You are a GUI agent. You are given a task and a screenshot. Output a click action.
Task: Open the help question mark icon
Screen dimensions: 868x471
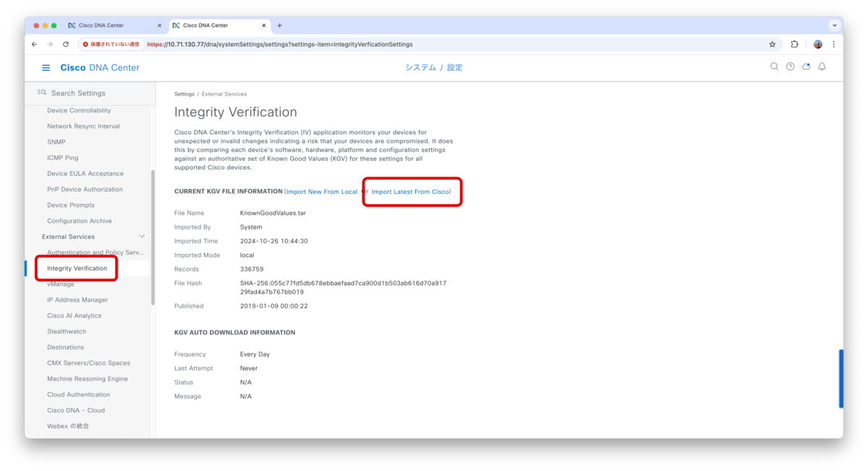tap(790, 67)
